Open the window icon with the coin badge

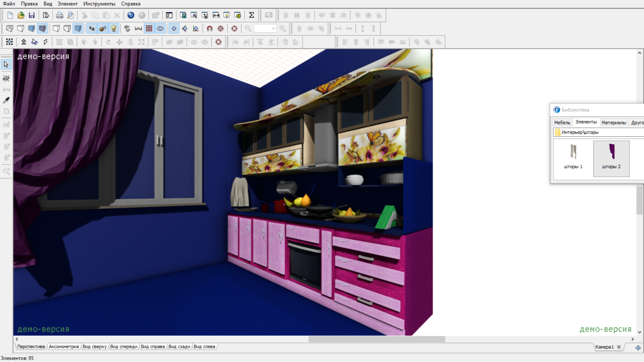coord(237,15)
